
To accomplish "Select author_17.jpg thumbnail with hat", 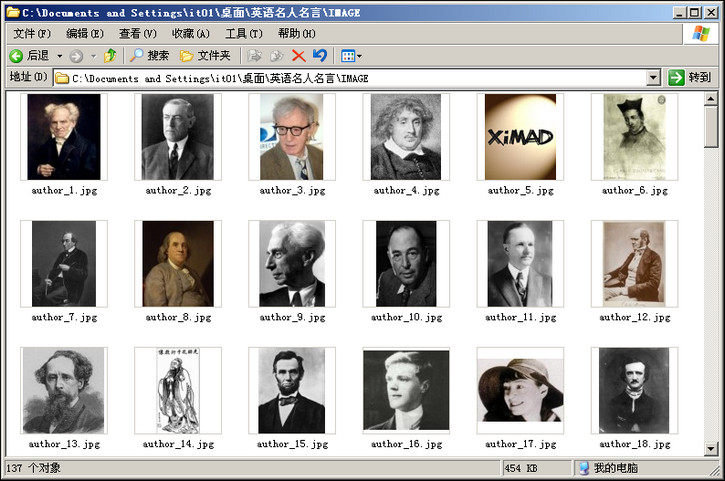I will pos(520,390).
